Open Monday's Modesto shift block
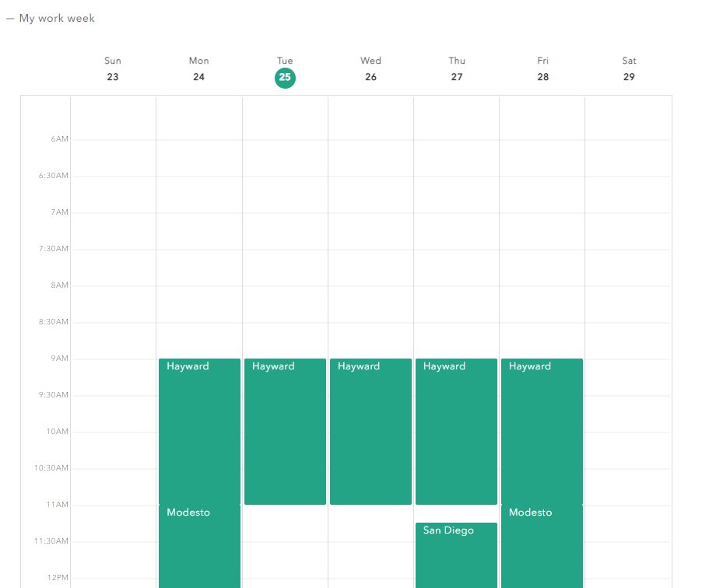The height and width of the screenshot is (588, 702). tap(199, 546)
